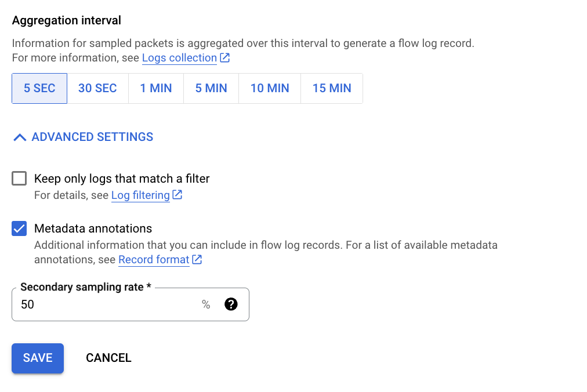Switch aggregation interval to 10 MIN
The image size is (587, 392).
coord(270,88)
